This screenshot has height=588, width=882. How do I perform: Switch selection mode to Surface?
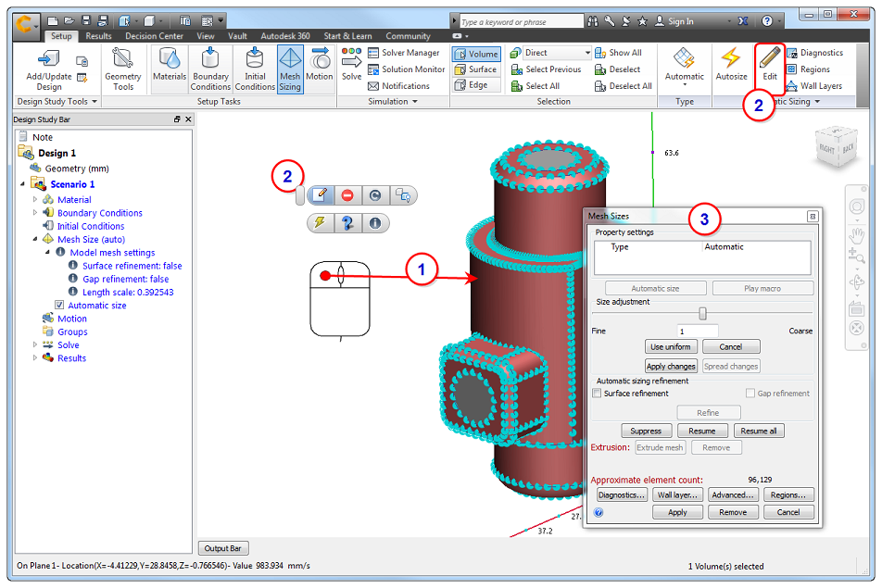tap(476, 69)
